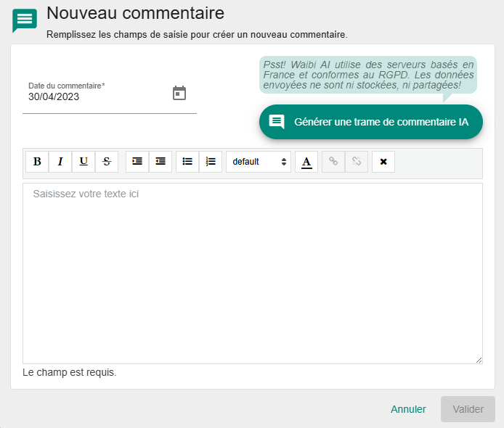
Task: Increase text indent
Action: (x=137, y=162)
